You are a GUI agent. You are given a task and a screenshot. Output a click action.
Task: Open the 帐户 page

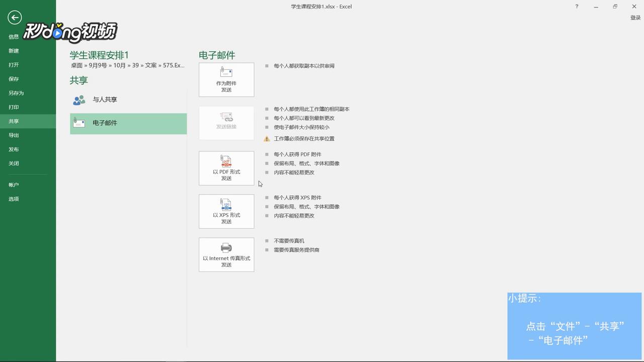(x=28, y=185)
